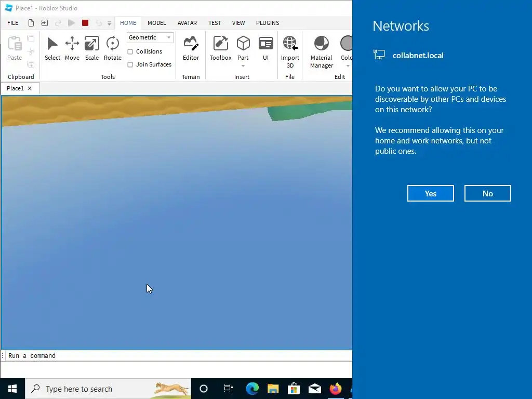
Task: Click the Play button in quick access bar
Action: 71,23
